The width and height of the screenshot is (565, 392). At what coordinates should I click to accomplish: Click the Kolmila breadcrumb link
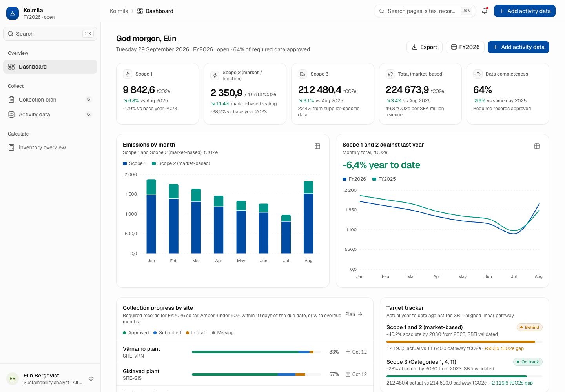119,11
